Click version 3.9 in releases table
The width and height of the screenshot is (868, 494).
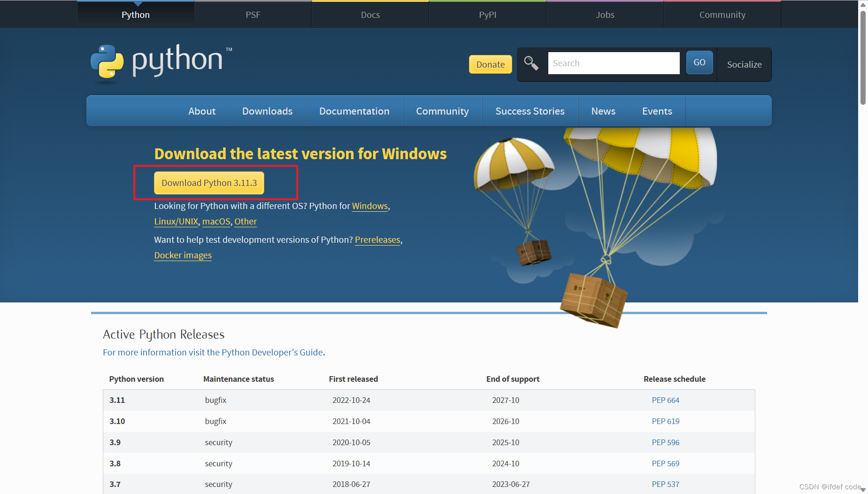pos(115,442)
